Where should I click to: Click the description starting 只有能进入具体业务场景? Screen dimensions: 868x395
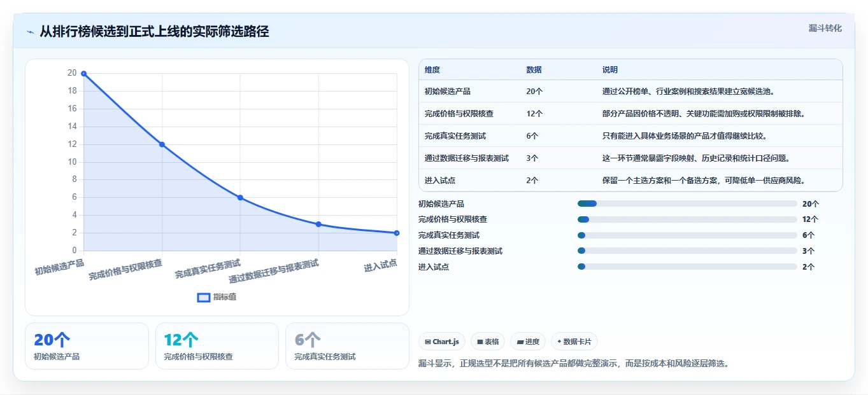click(685, 136)
